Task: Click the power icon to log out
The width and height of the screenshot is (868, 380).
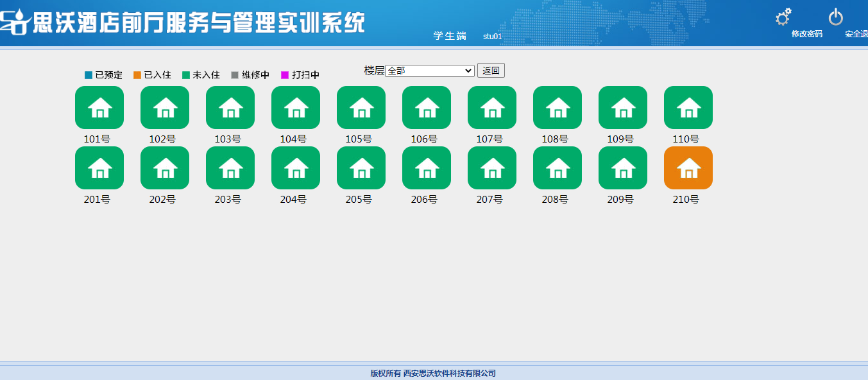Action: (x=836, y=17)
